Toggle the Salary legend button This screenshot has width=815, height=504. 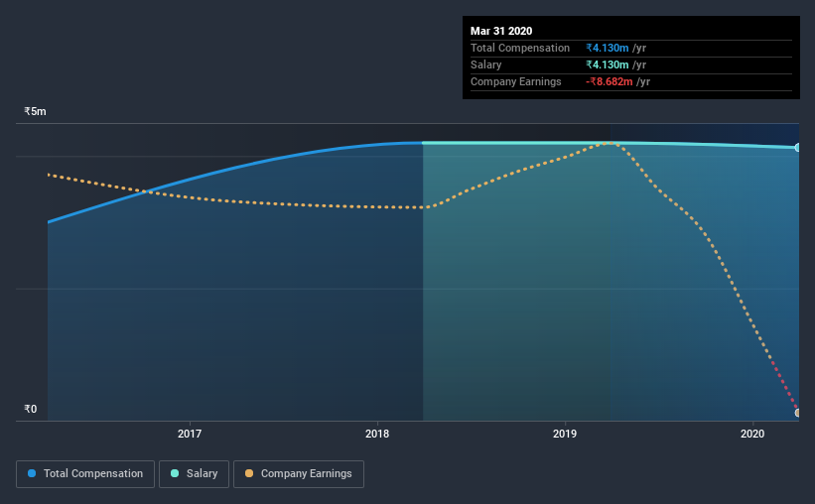pos(194,474)
